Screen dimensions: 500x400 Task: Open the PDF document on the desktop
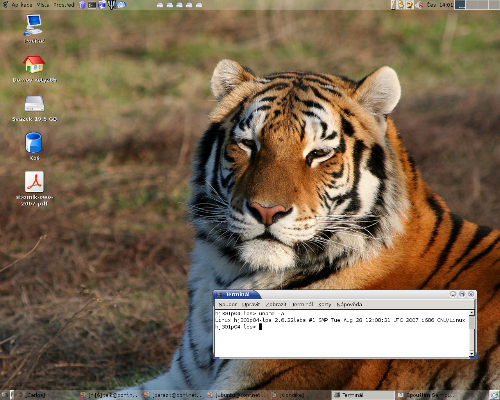(x=34, y=188)
